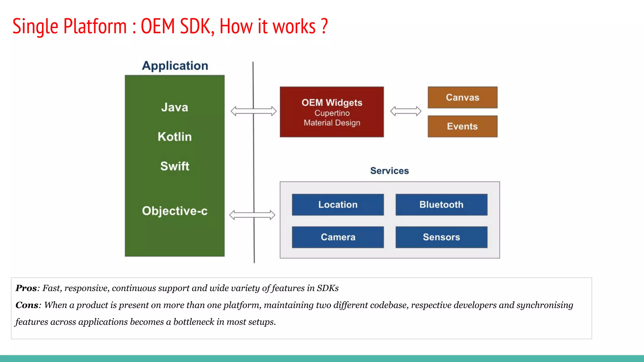Click the Bluetooth service block
The width and height of the screenshot is (644, 362).
tap(441, 205)
